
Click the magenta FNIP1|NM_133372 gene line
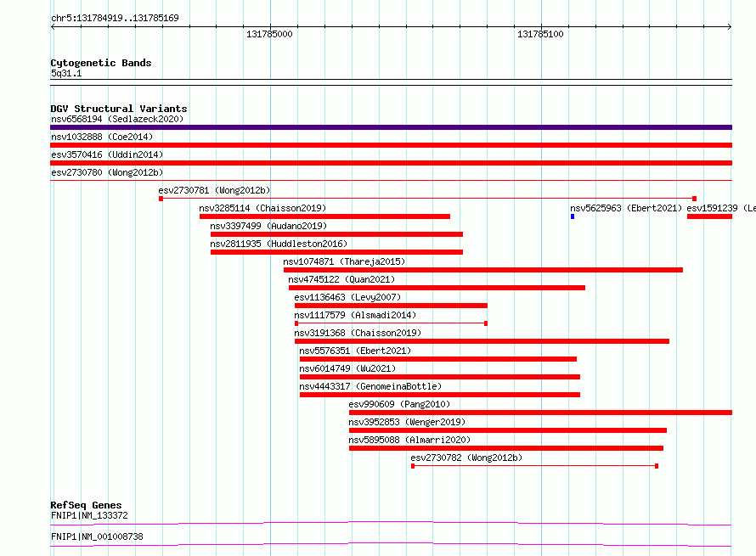391,523
